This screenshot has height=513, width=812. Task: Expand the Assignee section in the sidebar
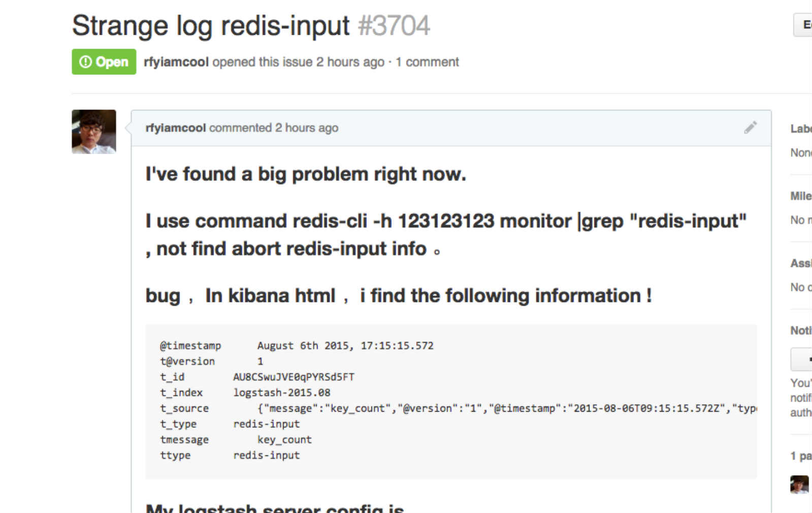click(x=801, y=263)
